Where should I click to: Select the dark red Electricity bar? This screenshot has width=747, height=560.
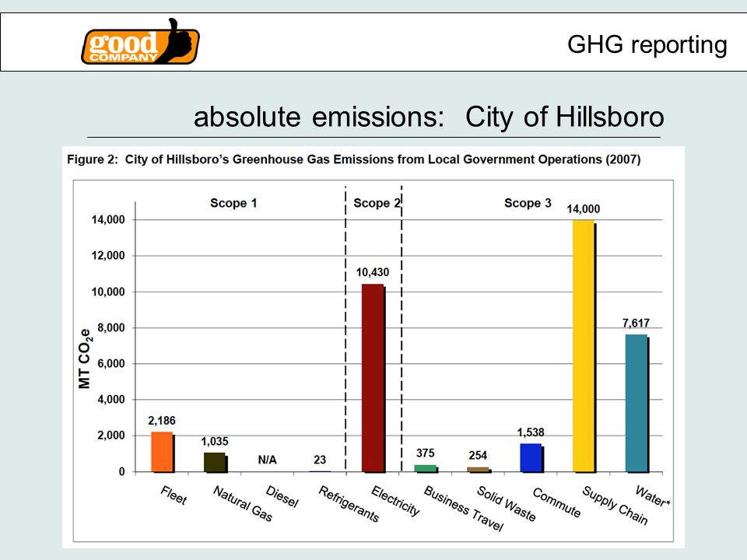(x=373, y=378)
